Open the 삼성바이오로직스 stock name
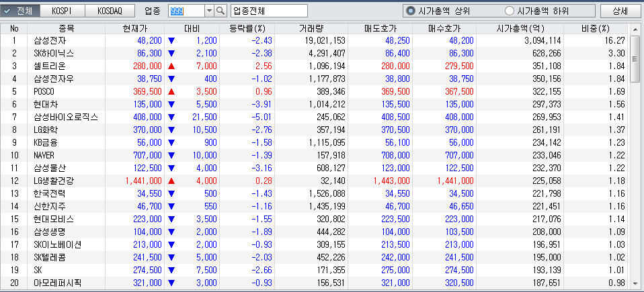The width and height of the screenshot is (644, 292). pyautogui.click(x=66, y=117)
